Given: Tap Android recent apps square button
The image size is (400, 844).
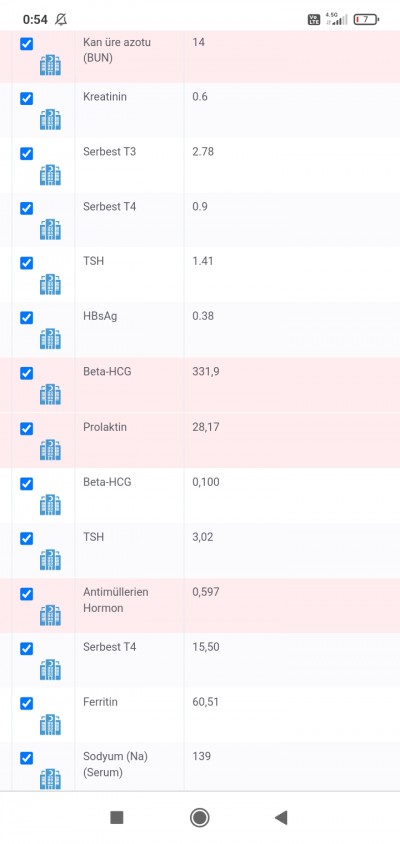Looking at the screenshot, I should click(117, 818).
